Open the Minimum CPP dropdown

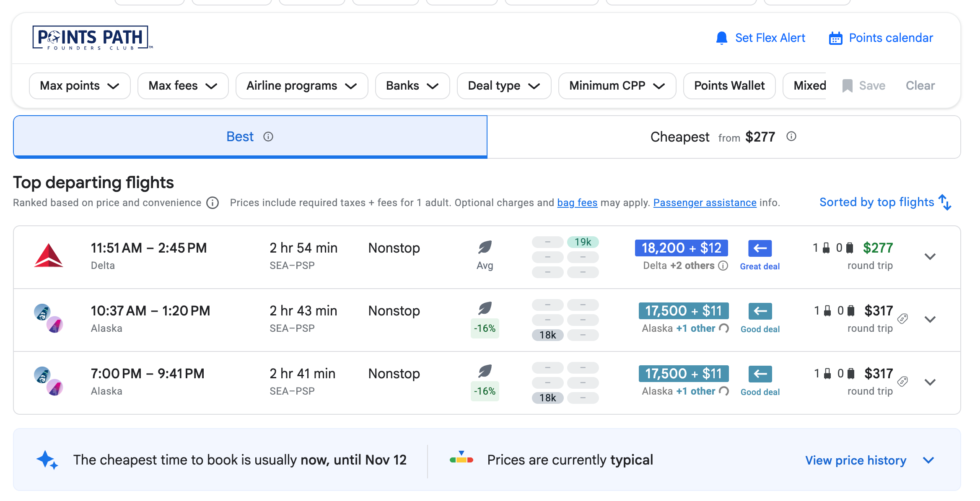pos(617,86)
